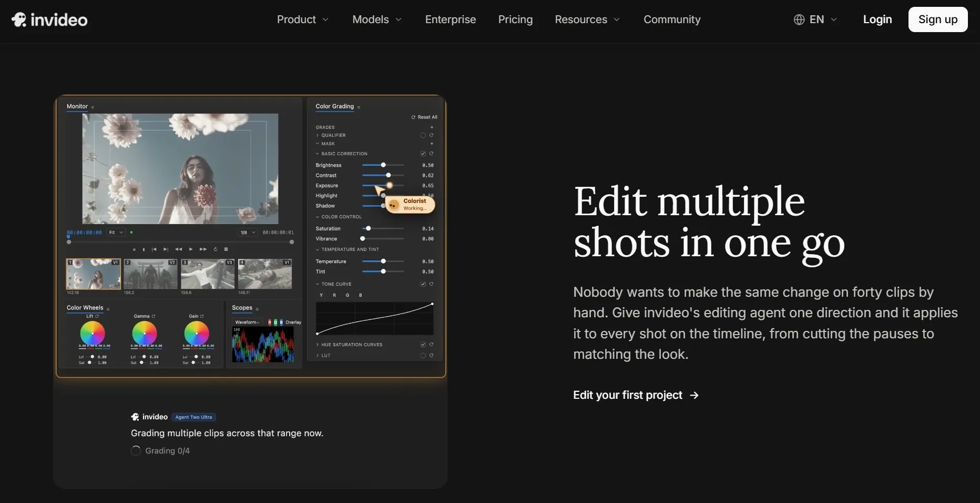Open the 1/8 resolution dropdown
Viewport: 980px width, 503px height.
click(247, 233)
